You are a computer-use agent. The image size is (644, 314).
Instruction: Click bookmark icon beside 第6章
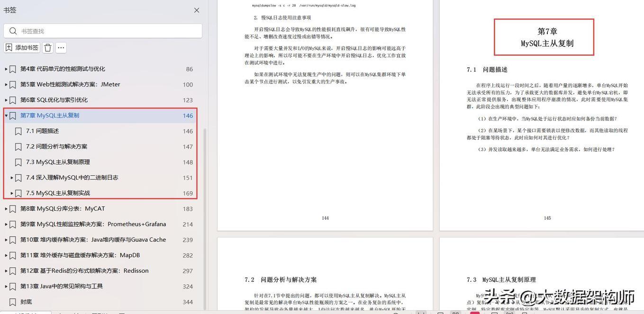coord(13,100)
